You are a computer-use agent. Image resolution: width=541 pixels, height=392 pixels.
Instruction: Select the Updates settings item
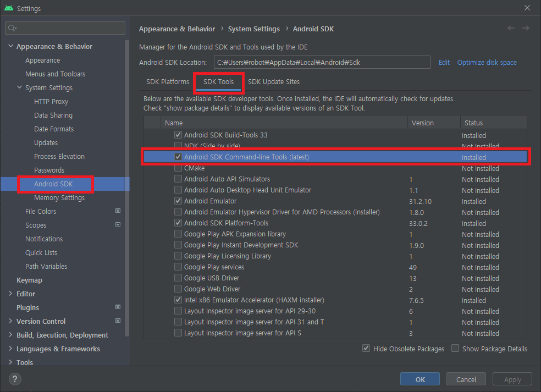46,142
